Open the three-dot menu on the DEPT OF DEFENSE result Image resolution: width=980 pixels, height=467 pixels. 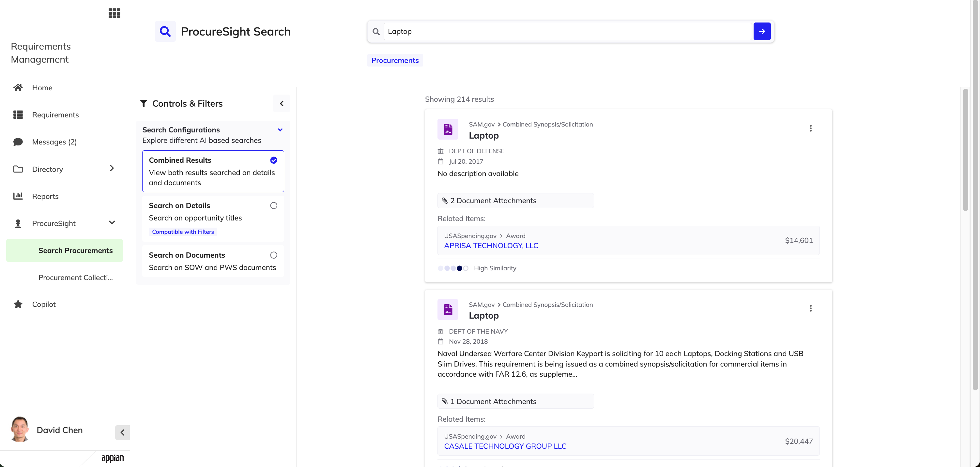tap(810, 128)
